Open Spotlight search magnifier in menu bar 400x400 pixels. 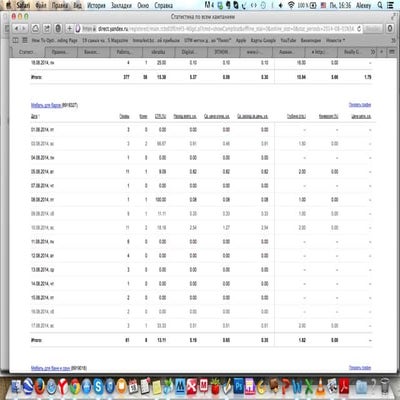coord(380,5)
